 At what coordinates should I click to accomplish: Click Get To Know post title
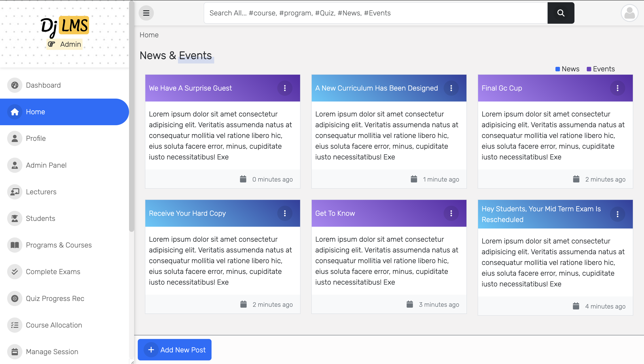[335, 213]
